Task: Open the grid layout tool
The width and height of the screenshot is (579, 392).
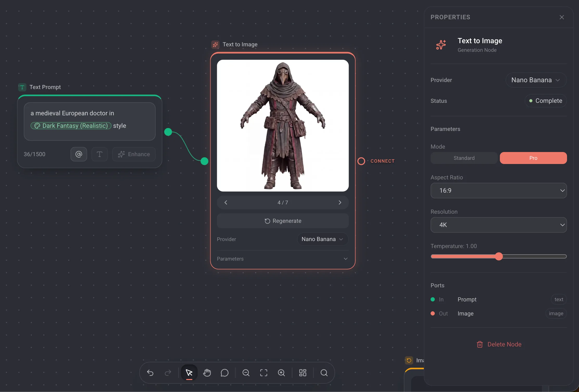Action: coord(303,373)
